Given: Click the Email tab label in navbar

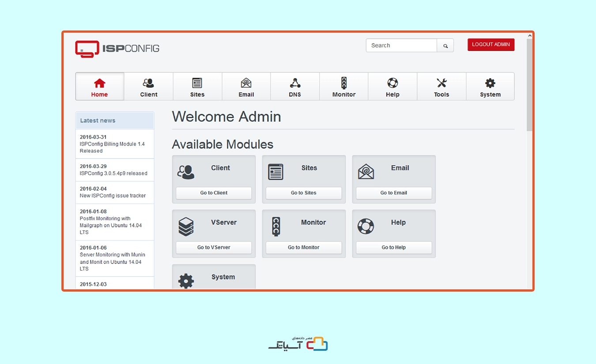Looking at the screenshot, I should tap(246, 94).
